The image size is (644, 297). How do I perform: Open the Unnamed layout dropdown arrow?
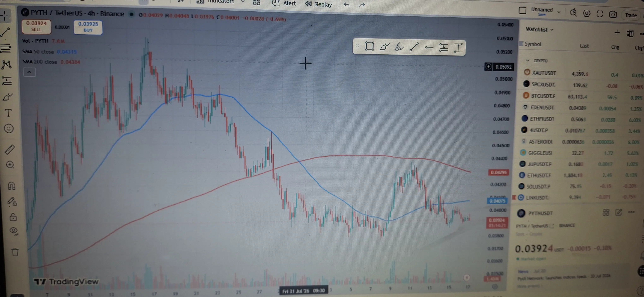(559, 12)
